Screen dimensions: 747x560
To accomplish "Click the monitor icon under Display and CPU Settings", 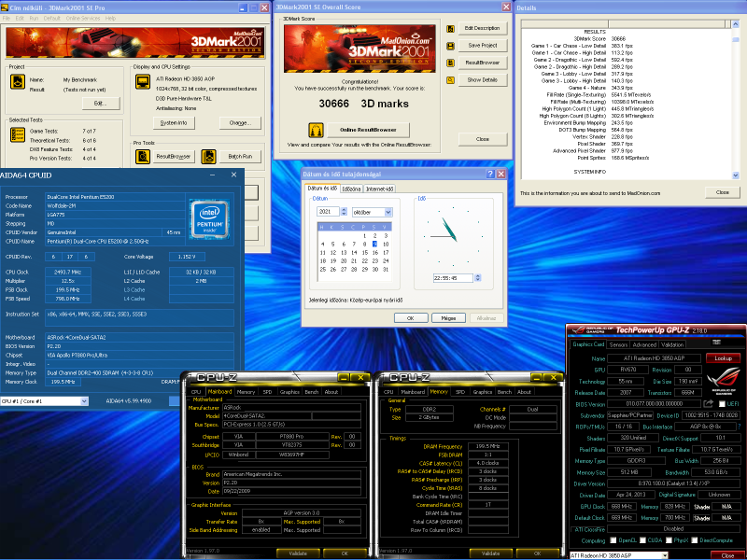I will click(x=143, y=82).
